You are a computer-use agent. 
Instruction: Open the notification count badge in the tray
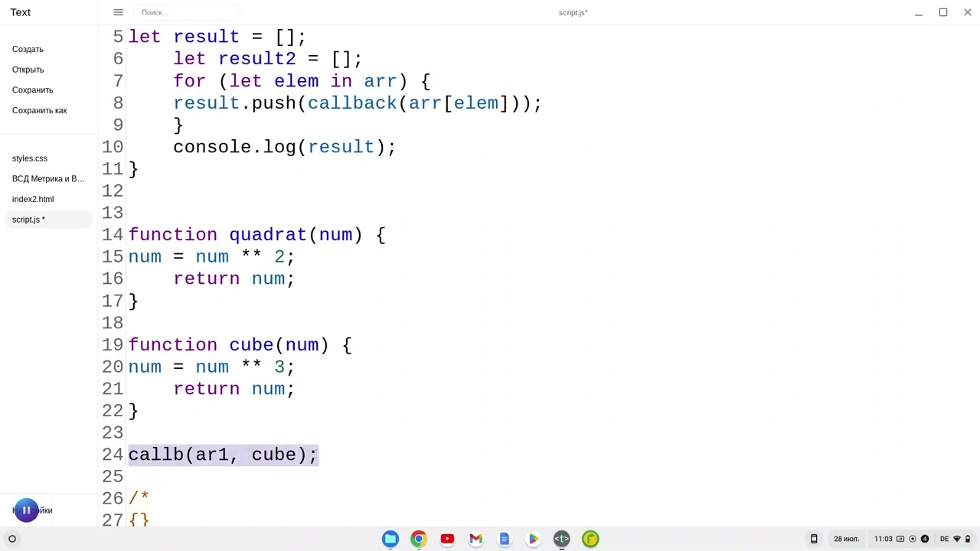coord(925,539)
